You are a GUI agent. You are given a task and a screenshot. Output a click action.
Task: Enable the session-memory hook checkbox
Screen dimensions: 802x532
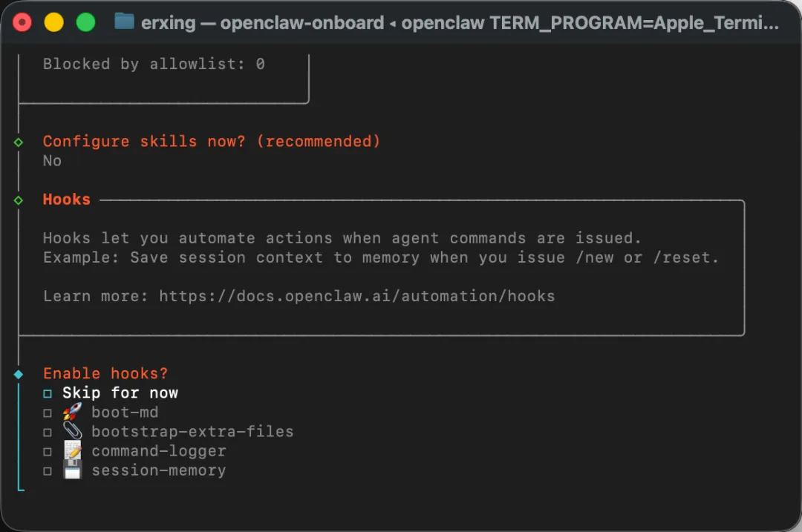pyautogui.click(x=48, y=471)
